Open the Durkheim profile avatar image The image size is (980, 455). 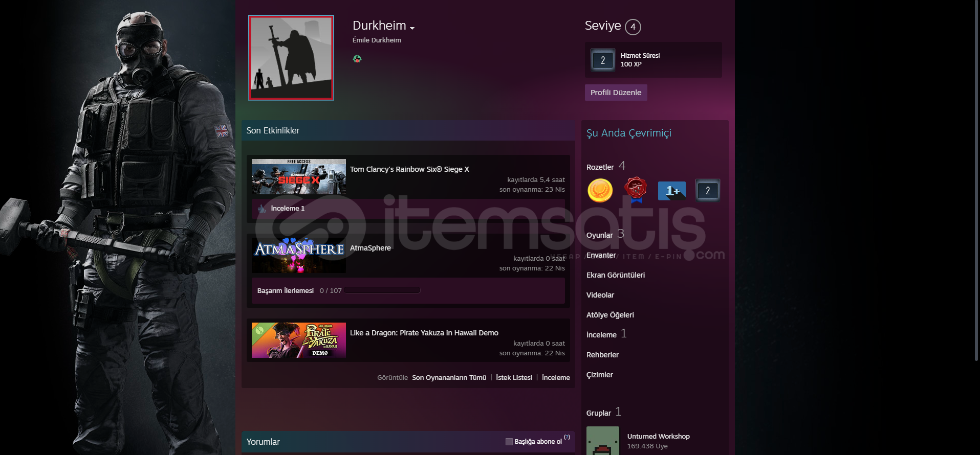click(x=291, y=58)
